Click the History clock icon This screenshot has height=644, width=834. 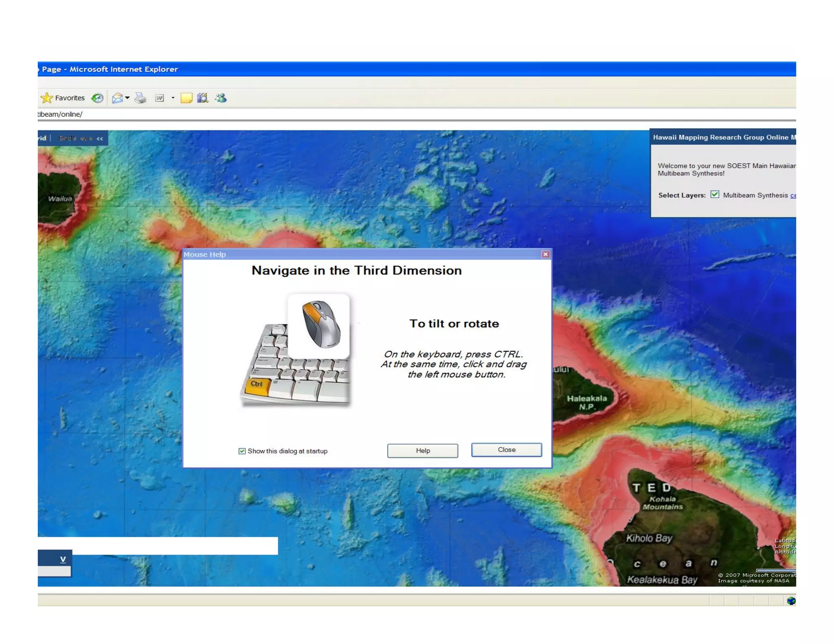[x=97, y=98]
